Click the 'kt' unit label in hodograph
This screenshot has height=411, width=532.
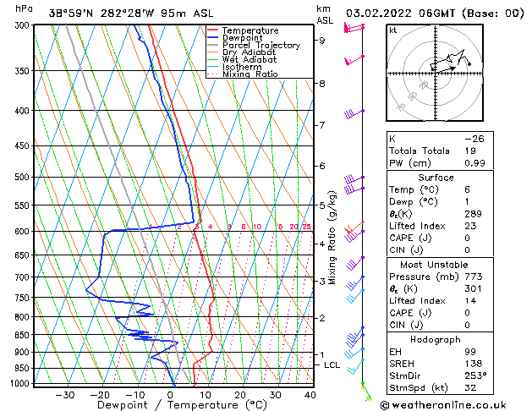[x=393, y=30]
